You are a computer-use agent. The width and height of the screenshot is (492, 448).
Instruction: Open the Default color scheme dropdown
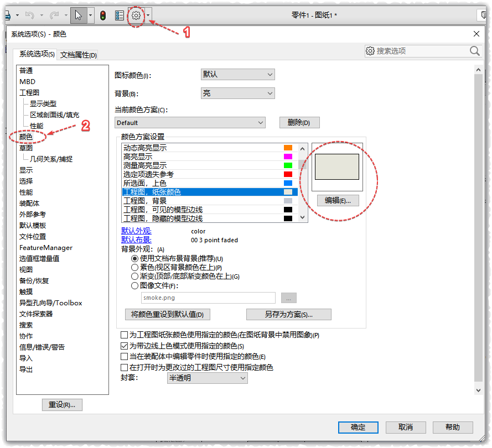point(190,123)
